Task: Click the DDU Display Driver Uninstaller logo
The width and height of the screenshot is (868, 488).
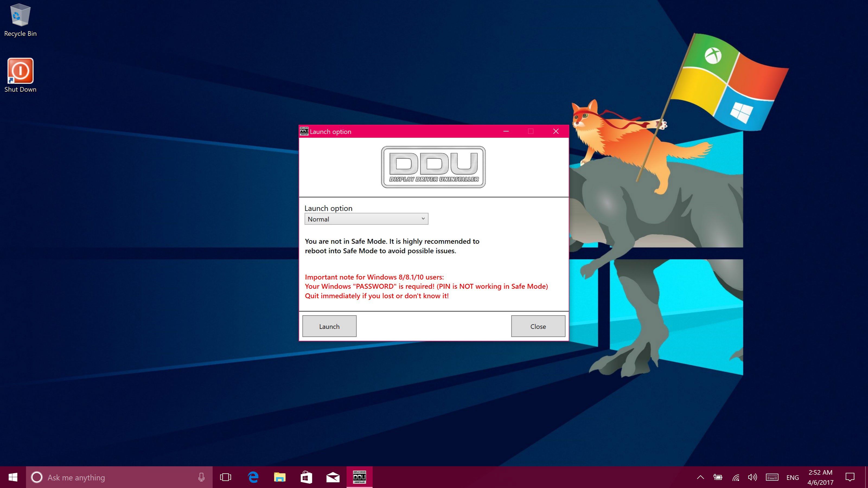Action: [x=433, y=167]
